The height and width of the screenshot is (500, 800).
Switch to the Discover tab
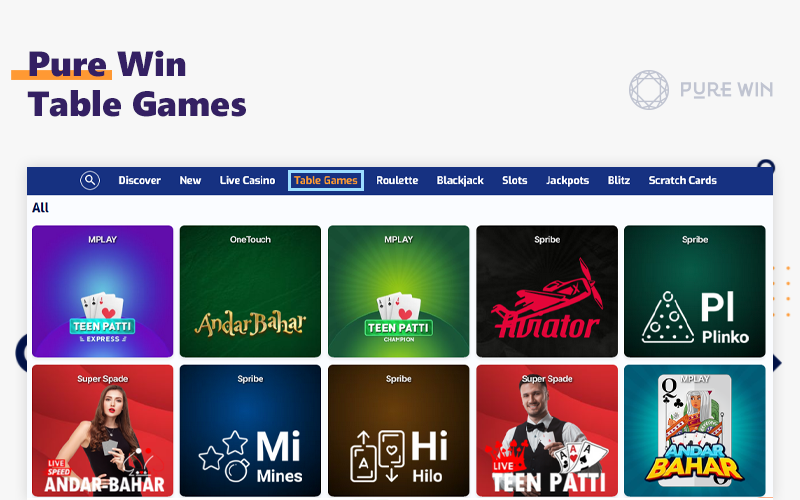139,180
